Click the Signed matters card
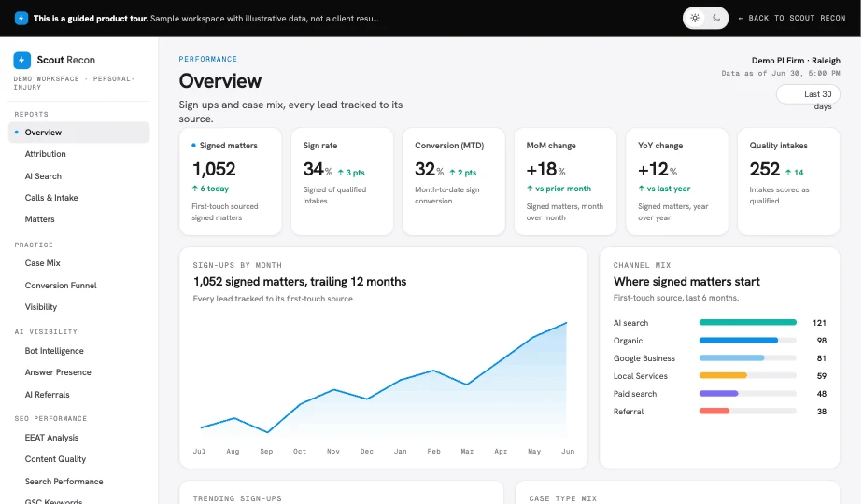The width and height of the screenshot is (863, 504). point(231,182)
